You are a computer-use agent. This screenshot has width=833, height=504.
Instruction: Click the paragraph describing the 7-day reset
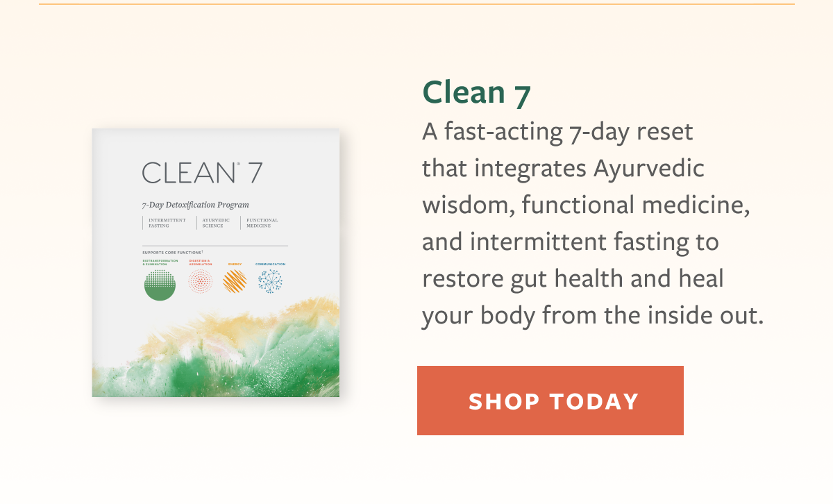coord(593,224)
